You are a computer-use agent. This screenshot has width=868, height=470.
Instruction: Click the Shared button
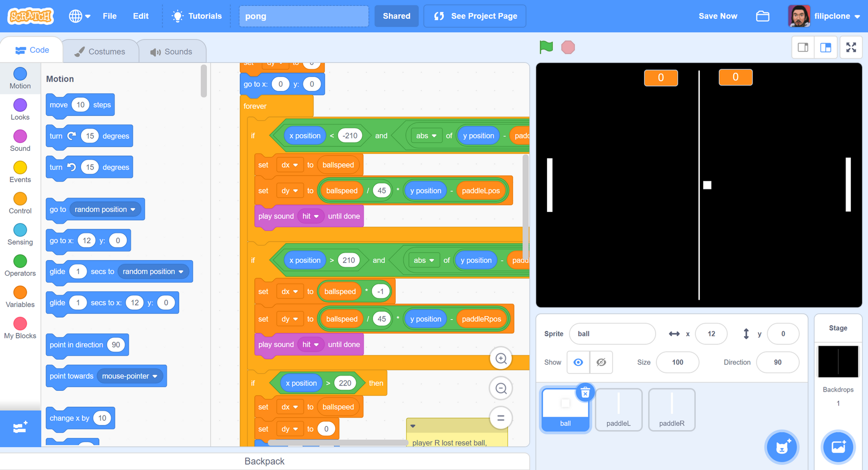396,16
